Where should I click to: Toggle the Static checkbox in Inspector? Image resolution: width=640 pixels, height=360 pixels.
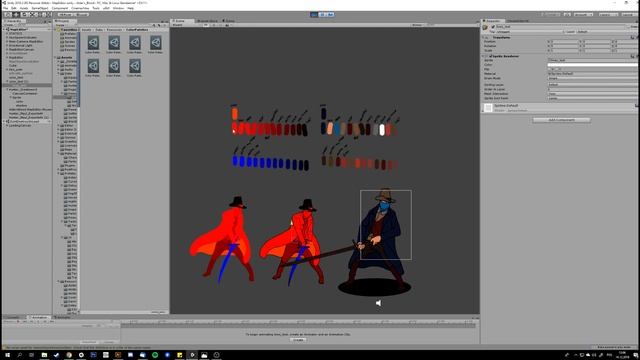coord(630,27)
